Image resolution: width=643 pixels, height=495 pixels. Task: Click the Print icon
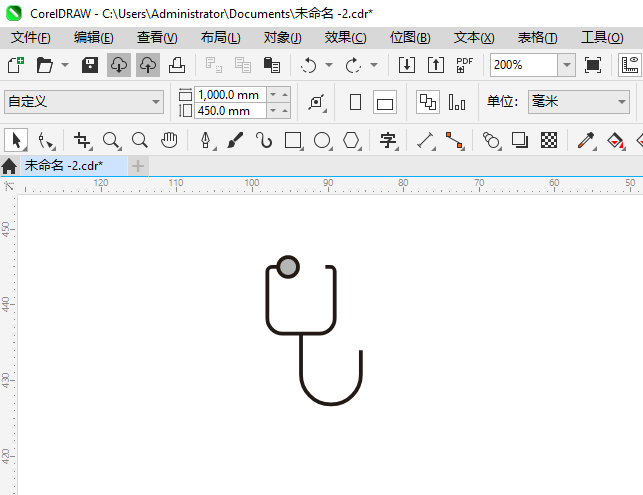(177, 65)
